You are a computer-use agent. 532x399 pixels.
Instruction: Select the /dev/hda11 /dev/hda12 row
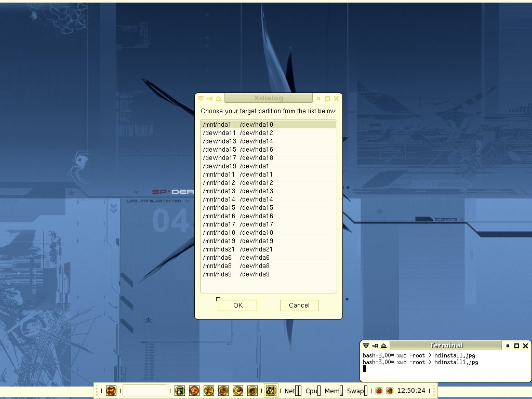(x=269, y=133)
